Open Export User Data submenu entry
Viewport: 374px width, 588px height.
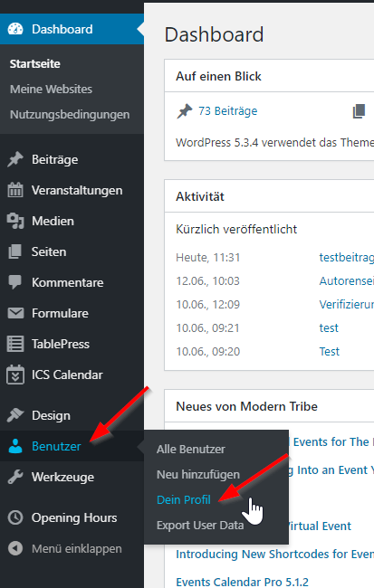pos(200,526)
